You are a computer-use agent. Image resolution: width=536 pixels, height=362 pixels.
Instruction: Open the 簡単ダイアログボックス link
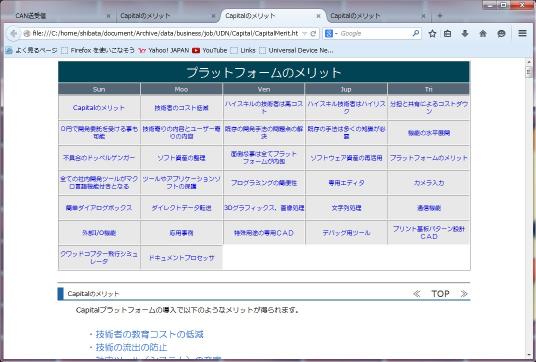click(x=99, y=208)
